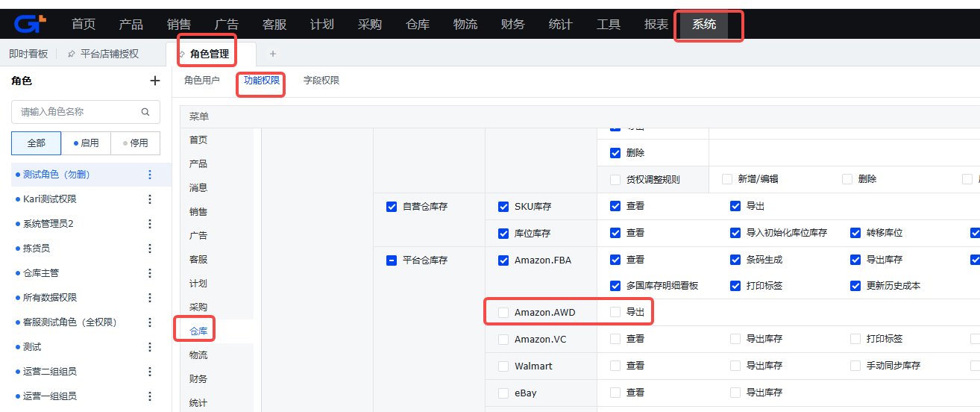Open more options for 客服测试角色(全权限)
The width and height of the screenshot is (980, 412).
tap(149, 322)
